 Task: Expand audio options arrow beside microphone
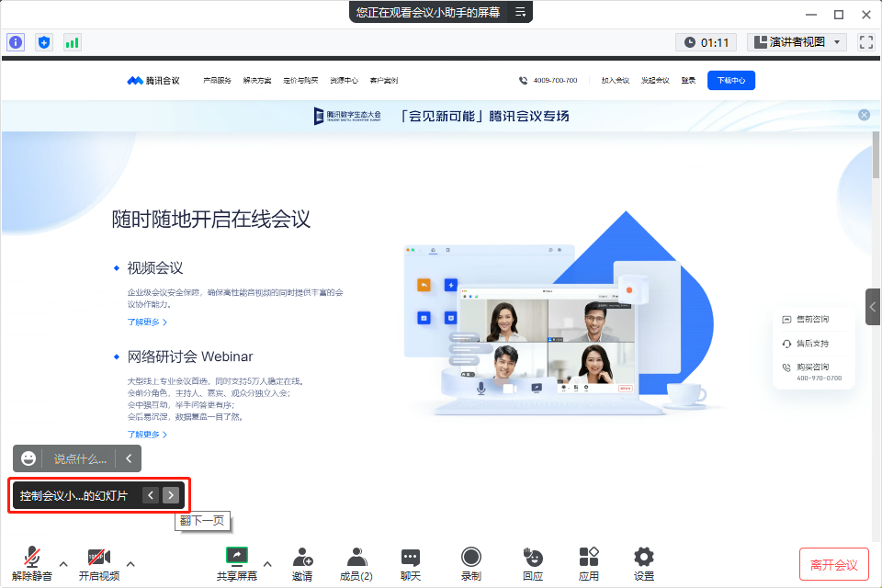(x=63, y=563)
